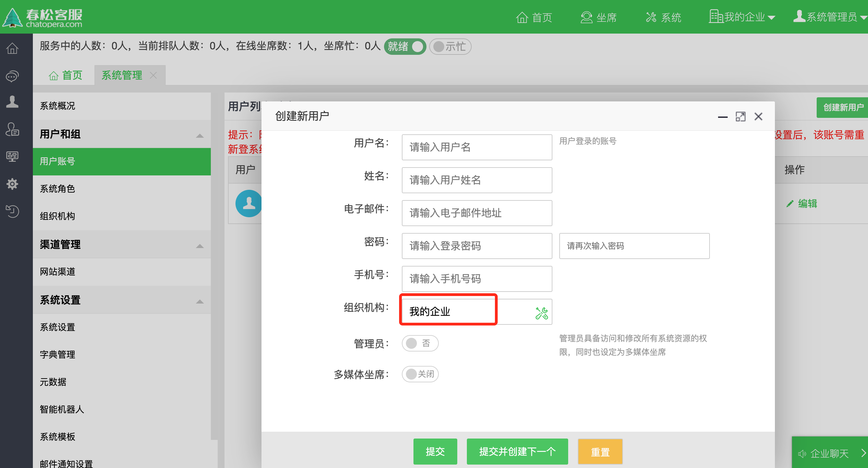Screen dimensions: 868x468
Task: Close the 系统管理 tab with the X
Action: coord(153,75)
